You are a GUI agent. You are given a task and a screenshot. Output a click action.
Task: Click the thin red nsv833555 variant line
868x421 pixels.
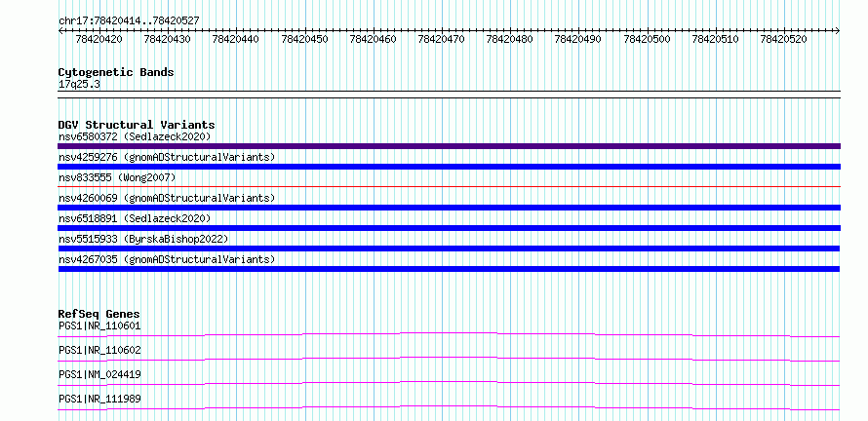pyautogui.click(x=449, y=186)
